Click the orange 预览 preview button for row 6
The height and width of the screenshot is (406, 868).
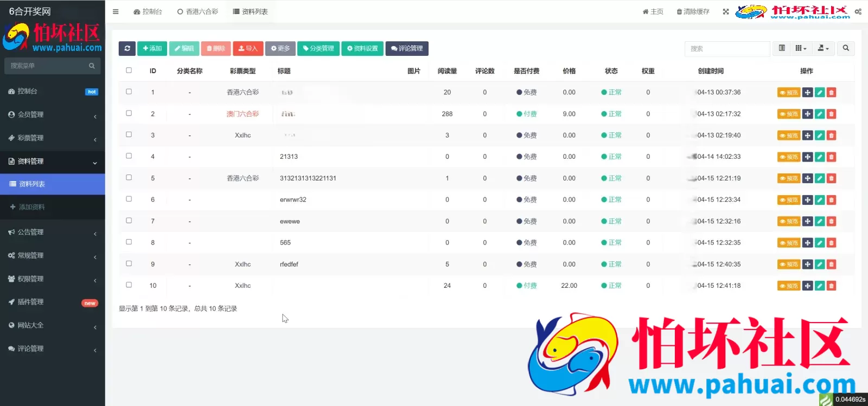pyautogui.click(x=789, y=200)
